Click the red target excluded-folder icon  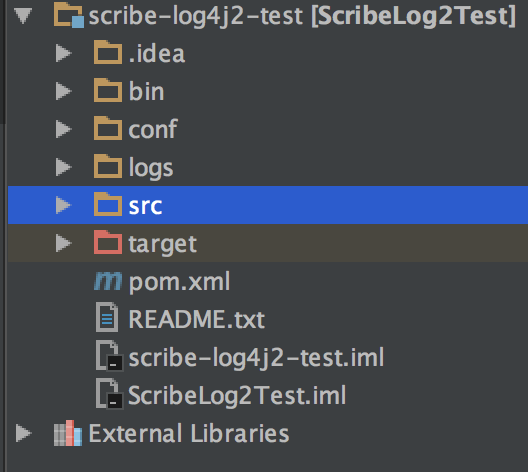108,242
